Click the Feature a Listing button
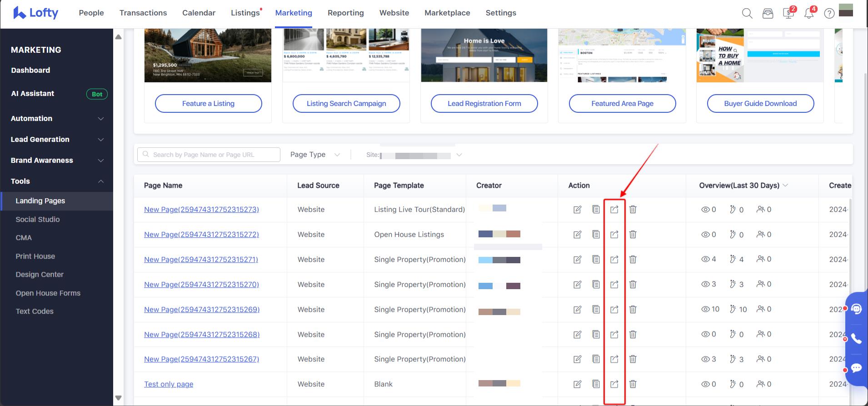868x406 pixels. (209, 104)
